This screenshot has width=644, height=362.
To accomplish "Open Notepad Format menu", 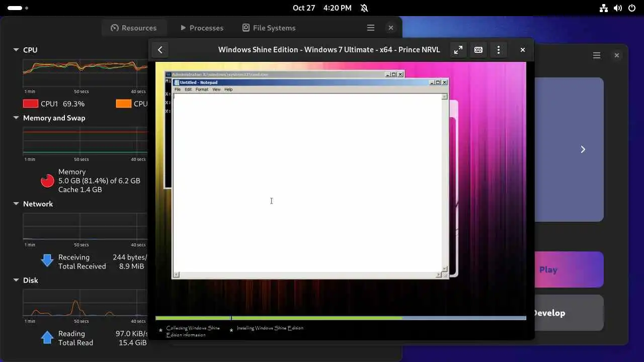I will pyautogui.click(x=202, y=89).
